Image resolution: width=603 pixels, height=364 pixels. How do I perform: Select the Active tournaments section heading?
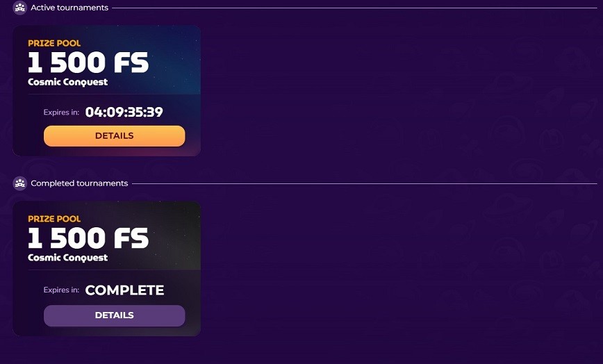tap(69, 8)
